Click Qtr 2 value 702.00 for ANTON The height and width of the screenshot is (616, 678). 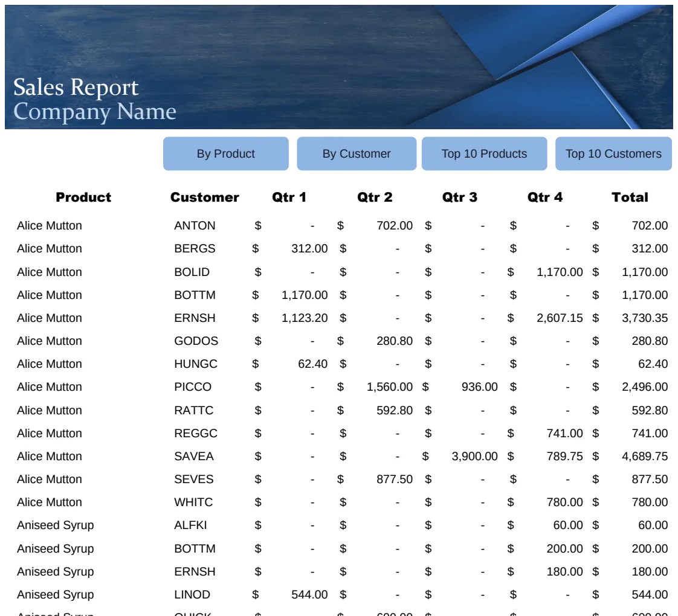tap(395, 226)
